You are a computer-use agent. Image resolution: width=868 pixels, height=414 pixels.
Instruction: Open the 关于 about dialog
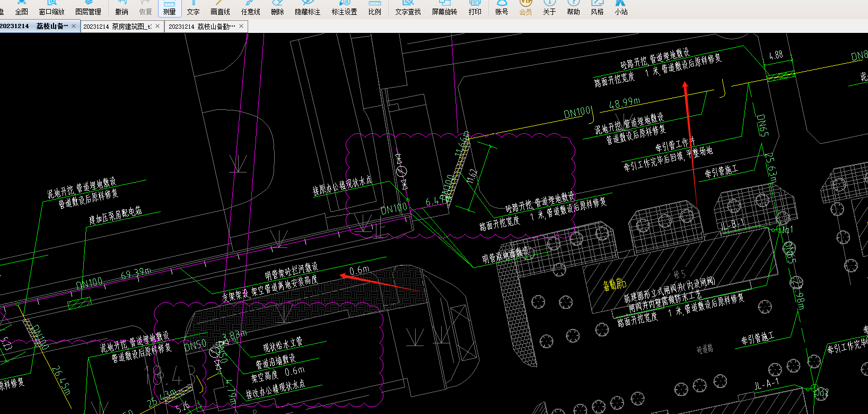coord(549,8)
